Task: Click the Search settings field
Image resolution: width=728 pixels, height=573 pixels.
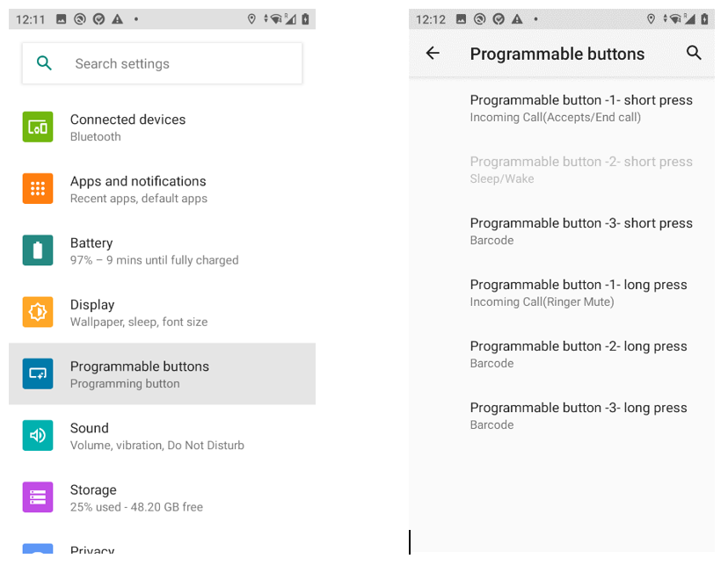Action: click(x=162, y=63)
